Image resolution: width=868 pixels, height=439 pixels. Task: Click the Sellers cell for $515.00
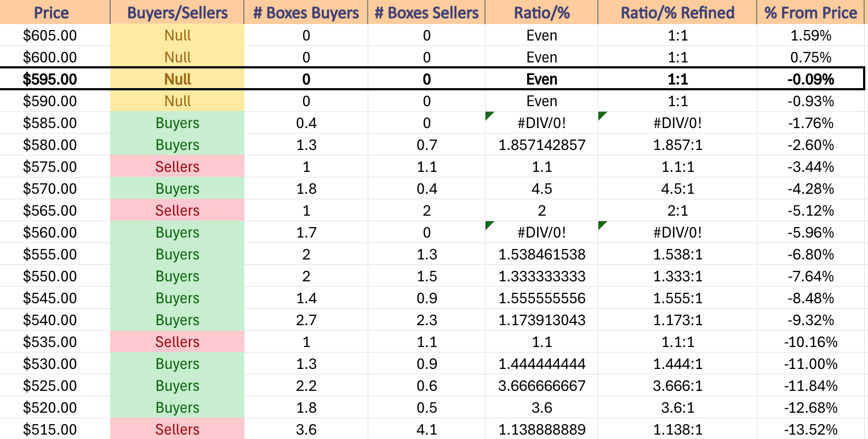click(177, 429)
